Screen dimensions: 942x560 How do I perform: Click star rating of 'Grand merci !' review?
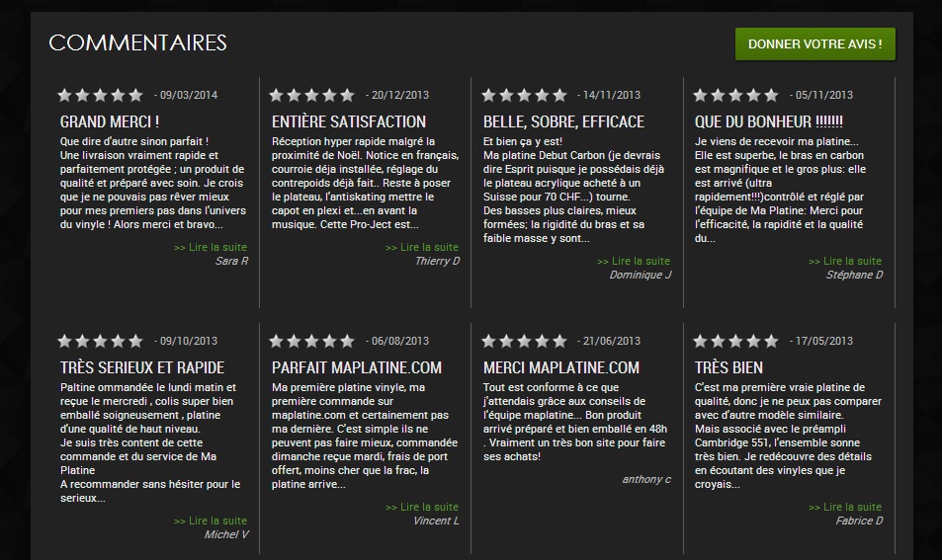(x=100, y=96)
